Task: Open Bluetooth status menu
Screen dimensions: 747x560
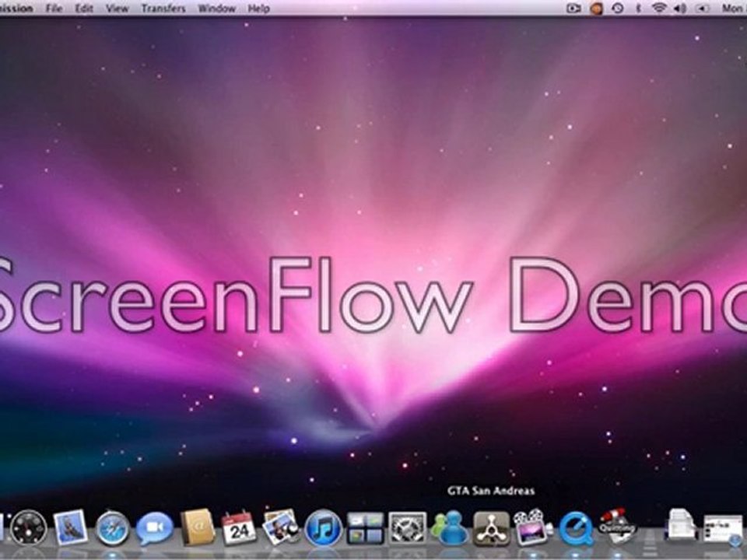Action: pyautogui.click(x=639, y=8)
